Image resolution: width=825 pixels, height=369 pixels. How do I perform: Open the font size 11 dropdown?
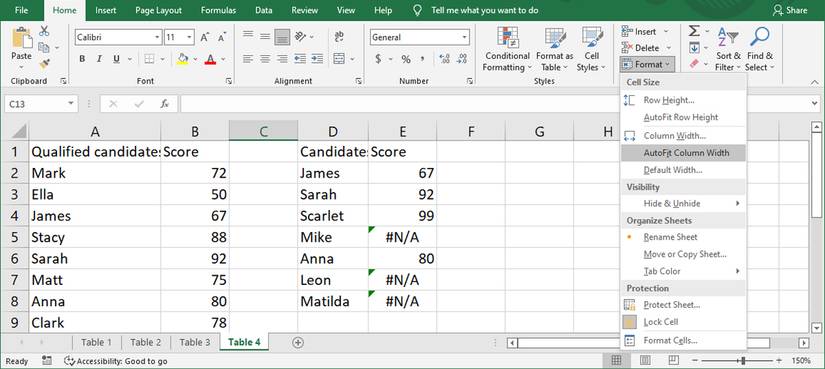189,37
